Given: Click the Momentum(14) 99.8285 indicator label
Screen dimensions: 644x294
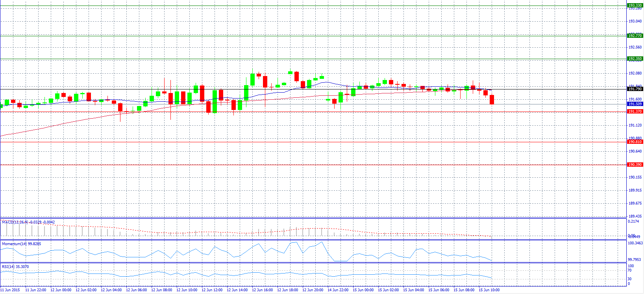Looking at the screenshot, I should coord(21,244).
